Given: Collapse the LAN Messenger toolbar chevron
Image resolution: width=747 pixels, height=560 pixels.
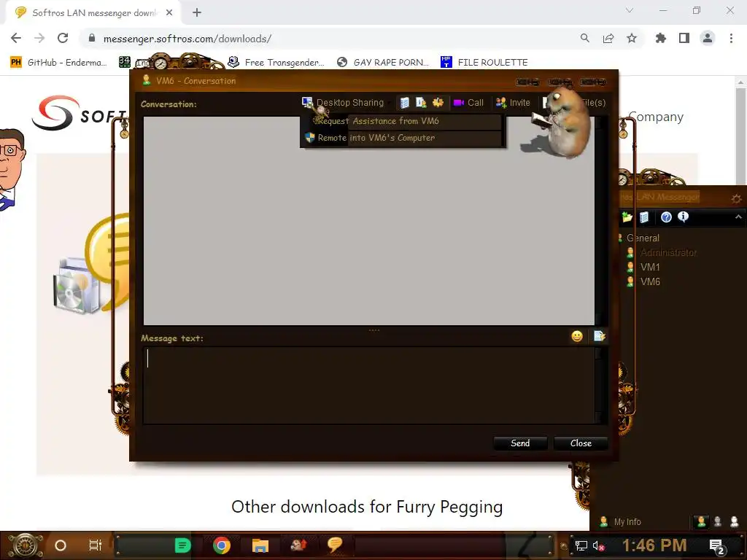Looking at the screenshot, I should (x=738, y=217).
